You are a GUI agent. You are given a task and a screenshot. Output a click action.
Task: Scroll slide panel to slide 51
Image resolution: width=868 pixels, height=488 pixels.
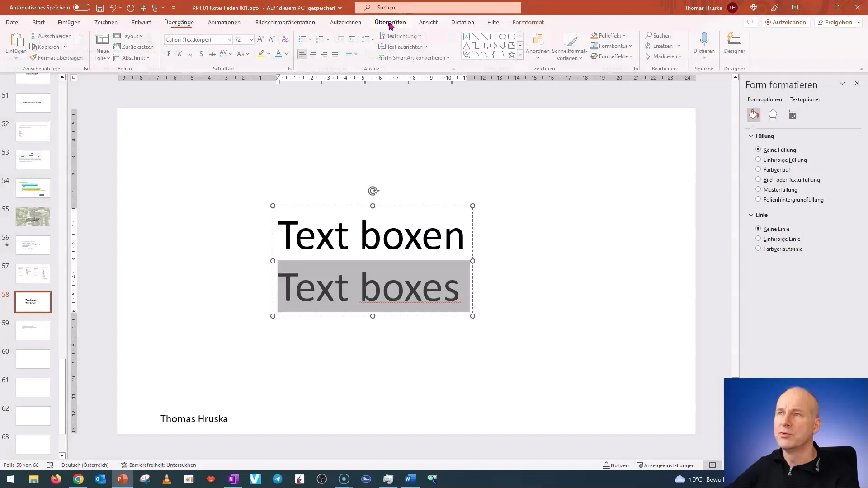coord(33,103)
